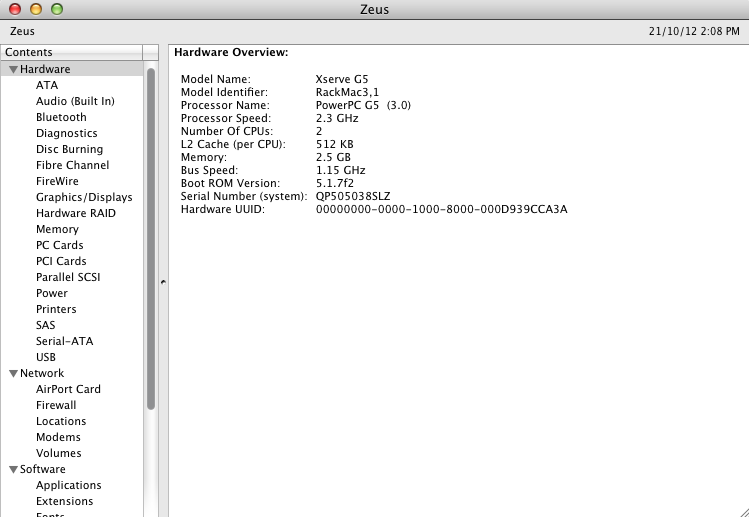Screen dimensions: 749x517
Task: Click the L2 Cache value 512 KB
Action: coord(334,144)
